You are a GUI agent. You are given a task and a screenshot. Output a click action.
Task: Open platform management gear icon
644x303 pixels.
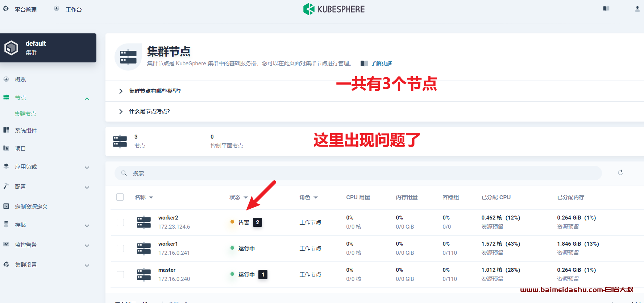[x=6, y=8]
